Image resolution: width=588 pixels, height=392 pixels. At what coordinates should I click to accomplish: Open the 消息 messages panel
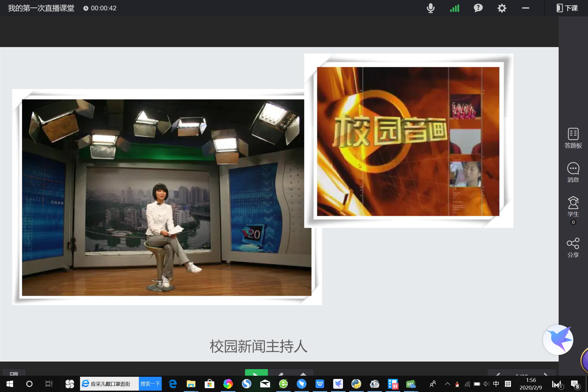(x=573, y=173)
